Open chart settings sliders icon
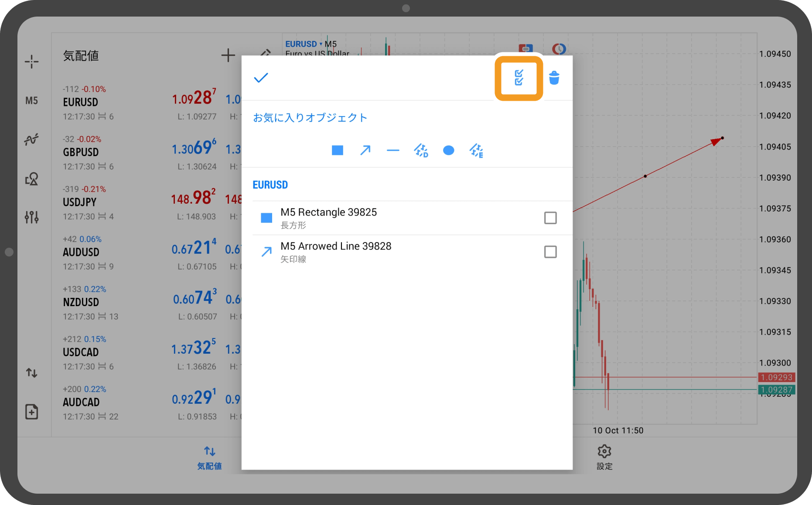Viewport: 812px width, 505px height. (x=31, y=217)
